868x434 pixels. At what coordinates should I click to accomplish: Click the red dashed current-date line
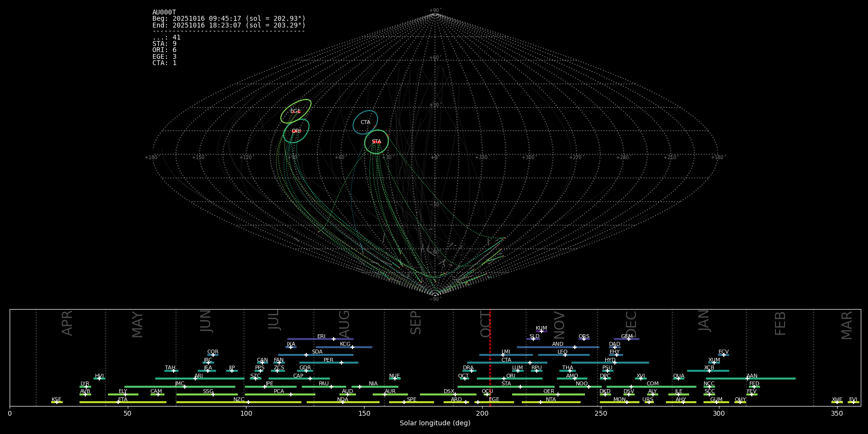490,358
